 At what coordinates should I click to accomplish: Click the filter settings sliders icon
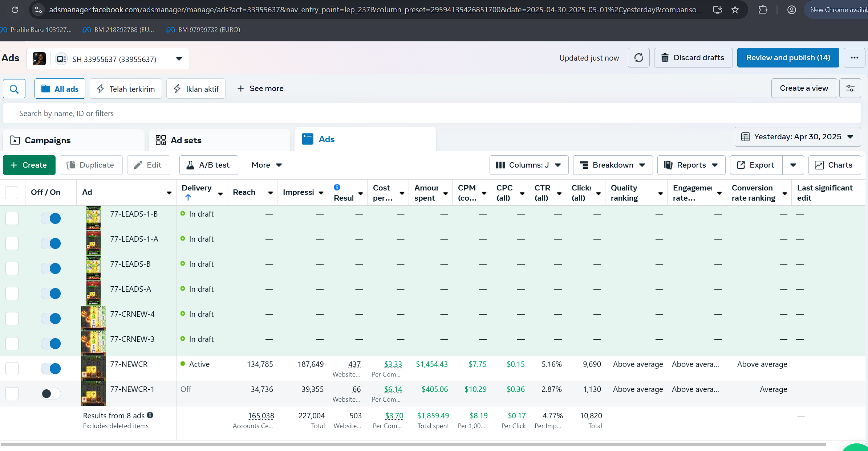coord(850,88)
